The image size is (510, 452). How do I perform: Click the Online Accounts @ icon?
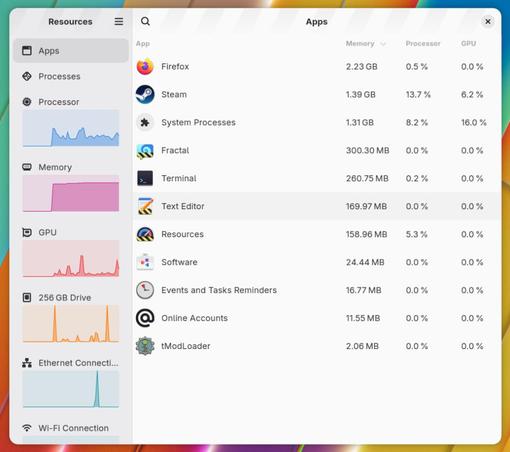(x=145, y=318)
